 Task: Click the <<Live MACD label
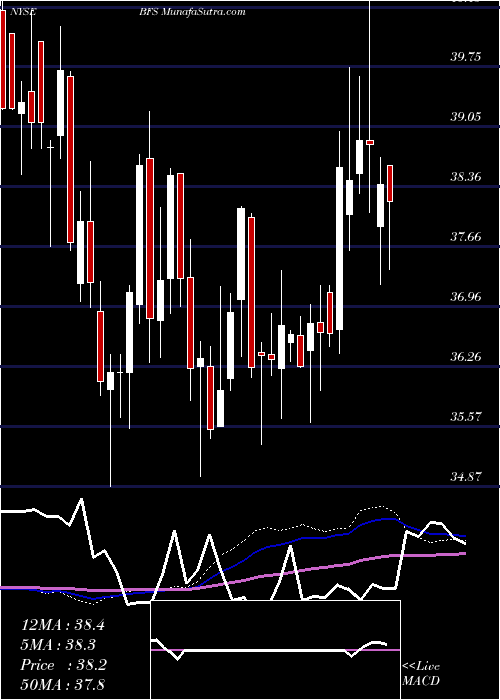pos(421,674)
